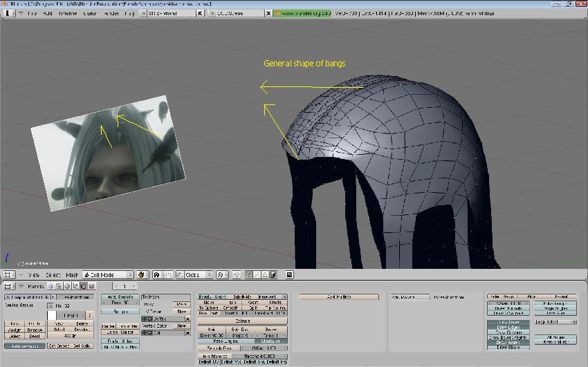
Task: Collapse the Buttons header menus arrow
Action: [21, 287]
